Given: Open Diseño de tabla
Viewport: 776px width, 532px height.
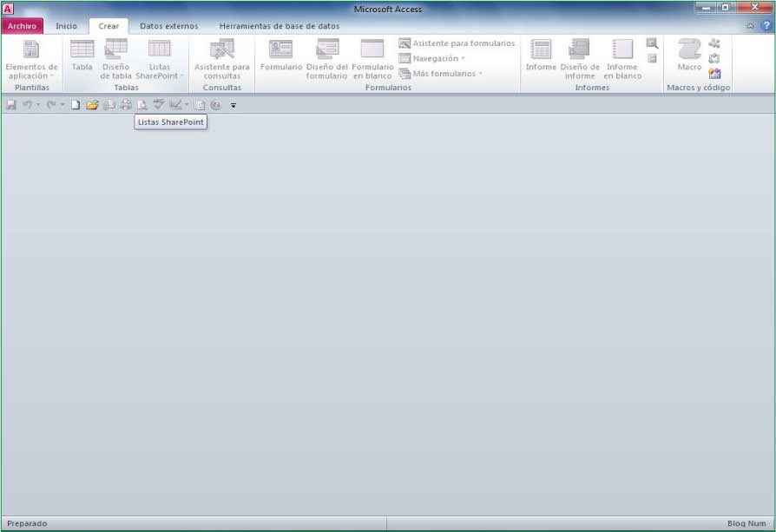Looking at the screenshot, I should coord(115,58).
